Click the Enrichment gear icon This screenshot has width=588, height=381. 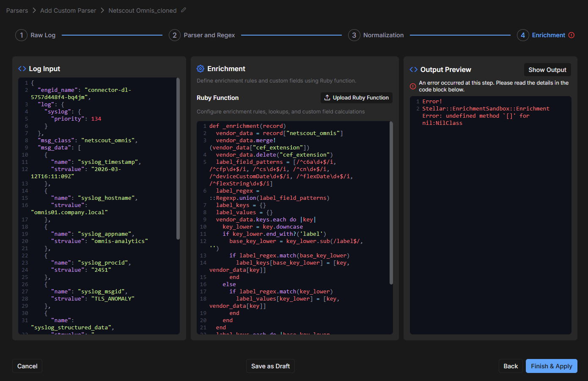201,69
